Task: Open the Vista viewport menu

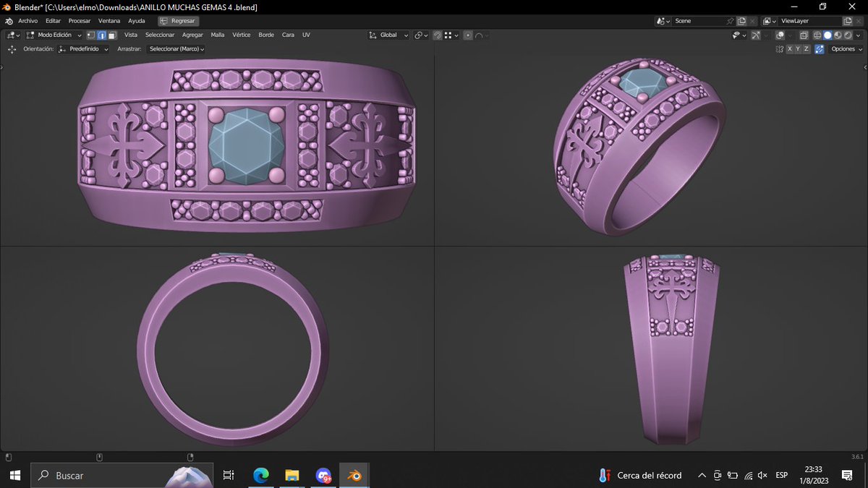Action: click(x=130, y=35)
